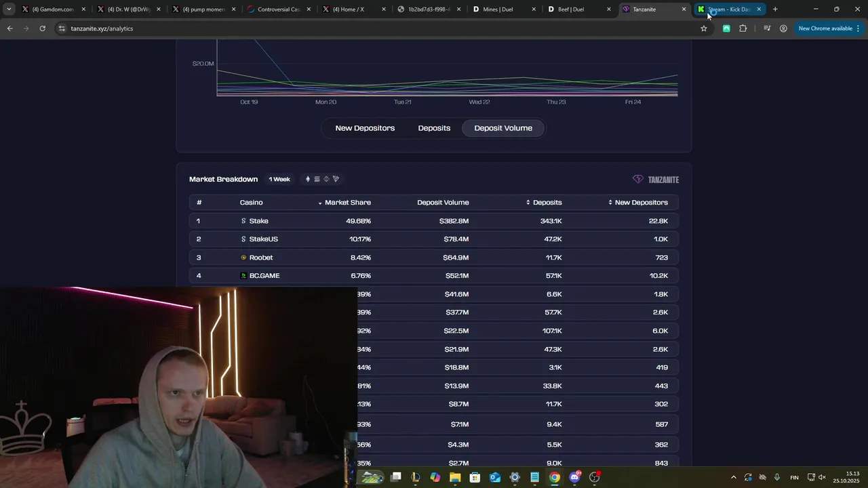Sort table by Market Share column

344,203
